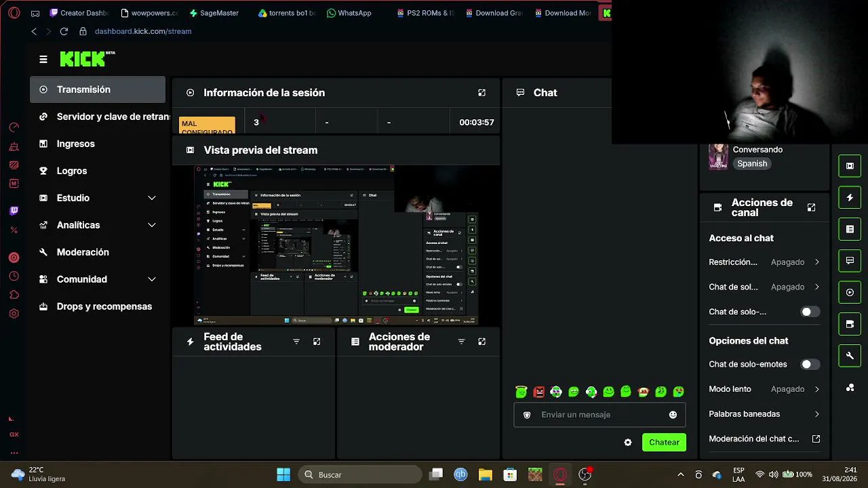The width and height of the screenshot is (868, 488).
Task: Open Twitch shortcut in Opera sidebar
Action: [14, 211]
